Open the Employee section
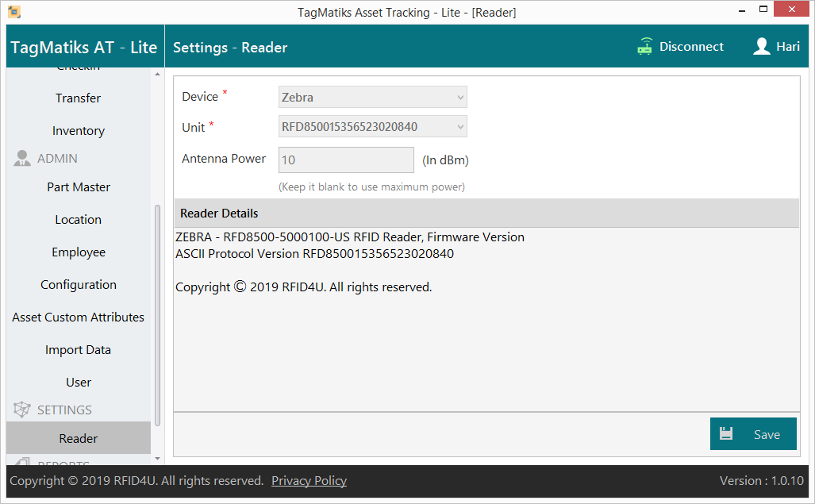Viewport: 815px width, 504px height. click(78, 252)
